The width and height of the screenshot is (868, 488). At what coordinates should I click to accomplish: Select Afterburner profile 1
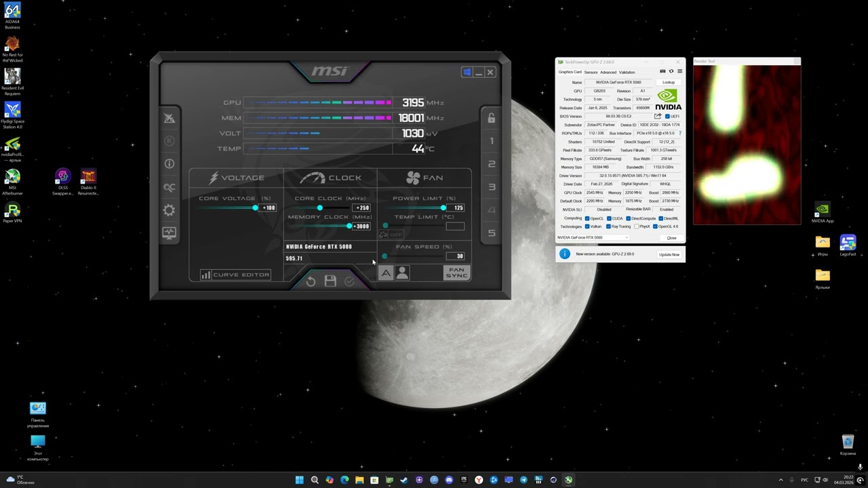click(x=492, y=141)
